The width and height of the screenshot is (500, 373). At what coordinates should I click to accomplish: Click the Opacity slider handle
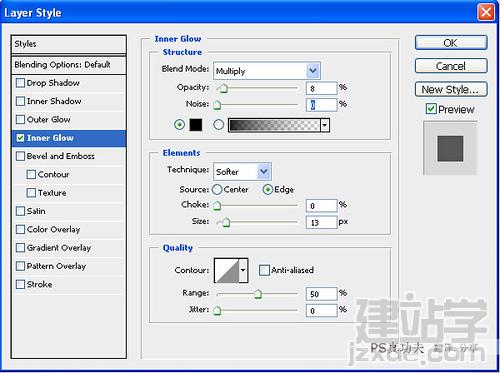point(223,88)
